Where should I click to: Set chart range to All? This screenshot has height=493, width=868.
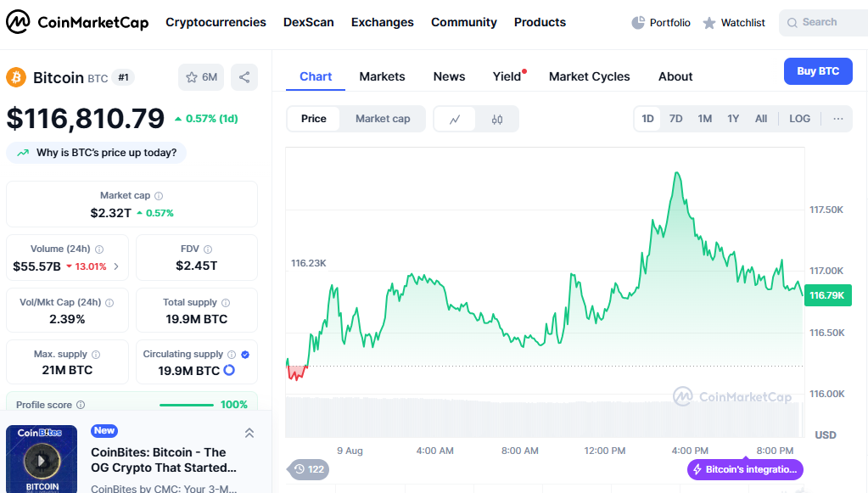(x=761, y=119)
